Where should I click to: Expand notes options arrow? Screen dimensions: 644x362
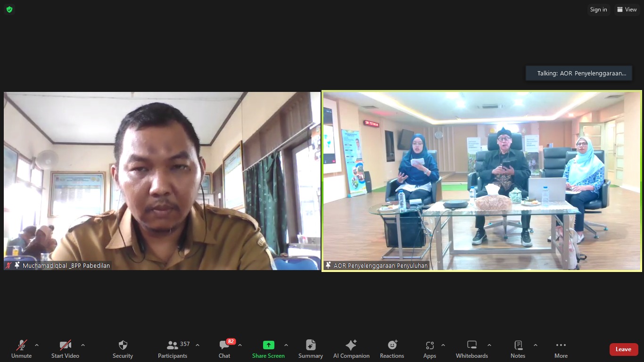(x=536, y=346)
